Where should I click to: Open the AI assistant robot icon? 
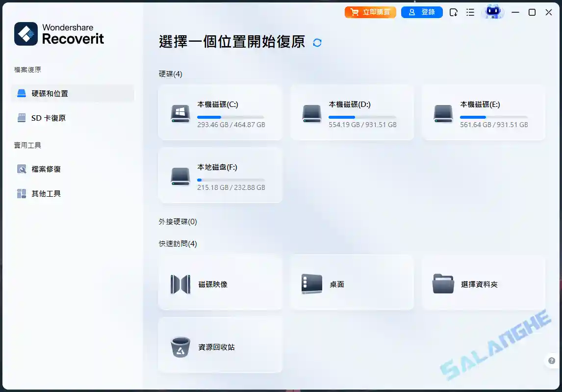tap(494, 12)
